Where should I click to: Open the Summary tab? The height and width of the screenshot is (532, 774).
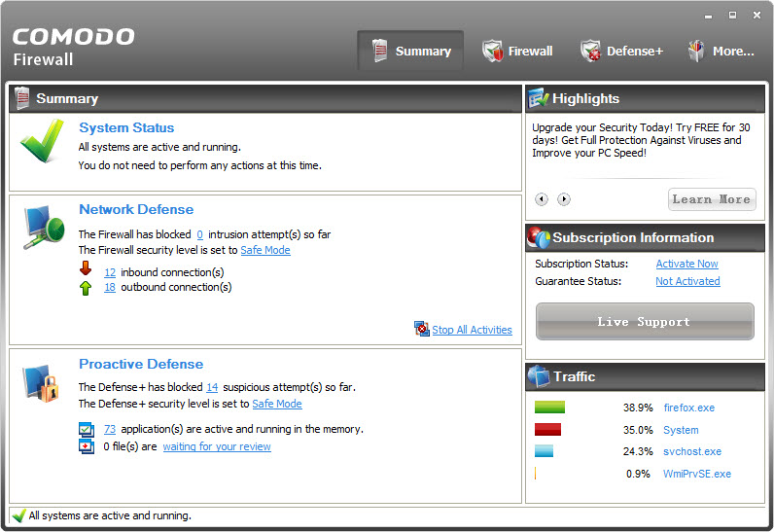click(410, 51)
